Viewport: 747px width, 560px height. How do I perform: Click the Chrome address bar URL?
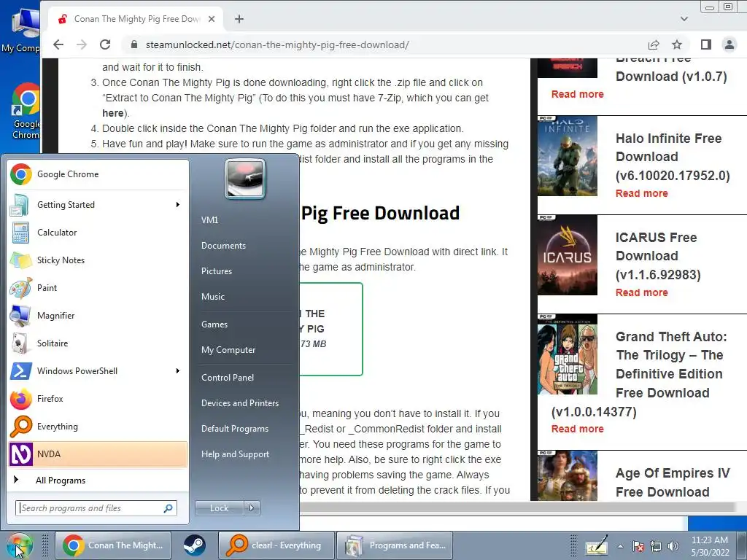(277, 44)
